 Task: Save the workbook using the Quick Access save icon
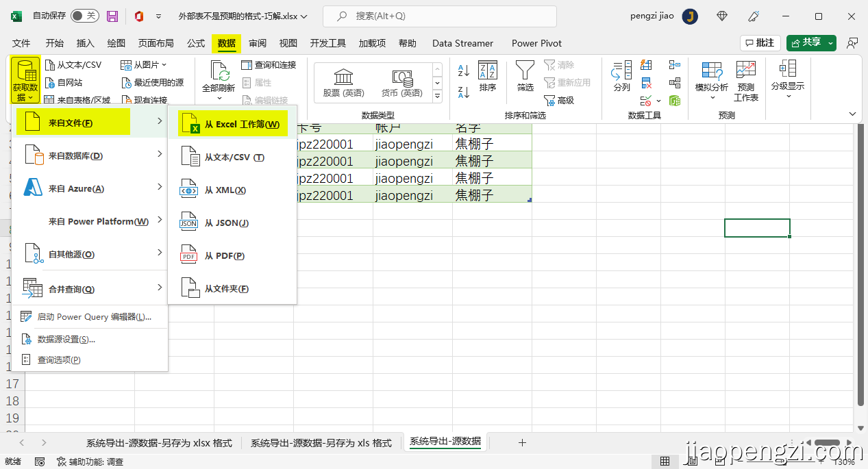pos(112,15)
